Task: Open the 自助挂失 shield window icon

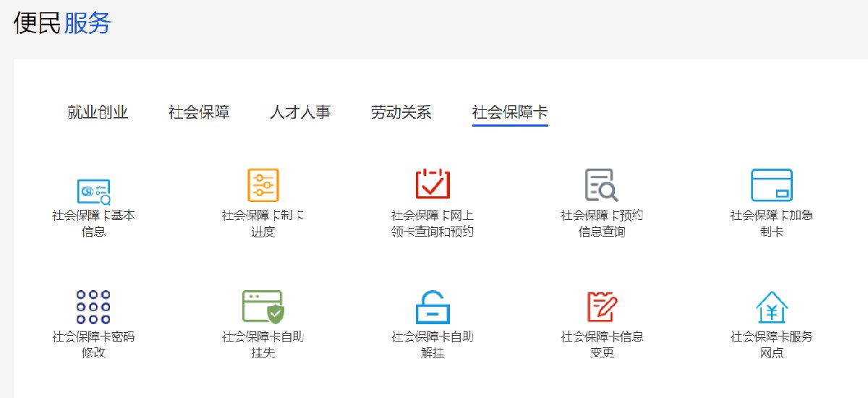Action: [x=263, y=307]
